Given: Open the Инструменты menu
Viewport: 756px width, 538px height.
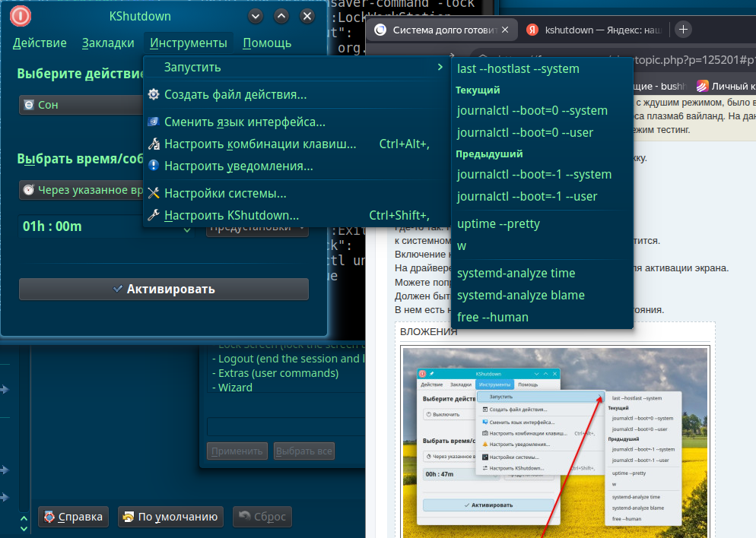Looking at the screenshot, I should [x=189, y=43].
